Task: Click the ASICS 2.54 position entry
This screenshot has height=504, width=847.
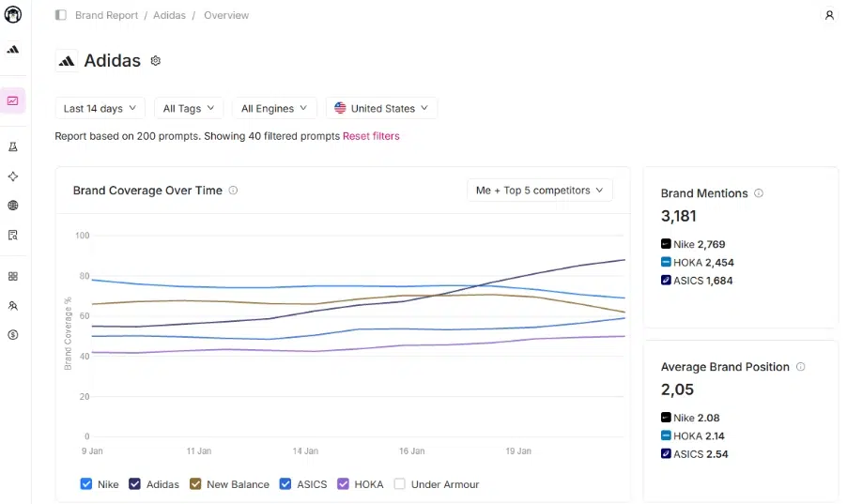Action: click(x=695, y=453)
